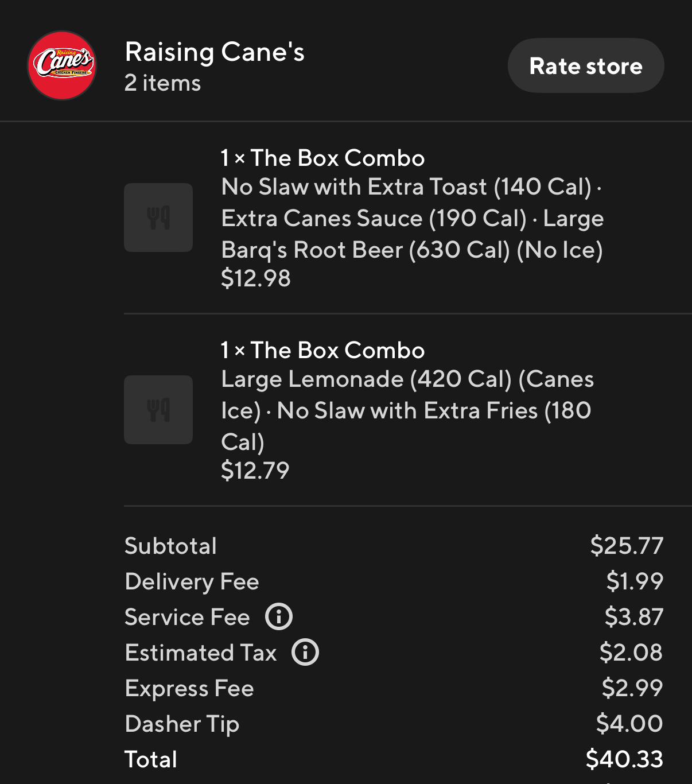The width and height of the screenshot is (692, 784).
Task: Tap the Subtotal amount $25.77
Action: click(627, 546)
